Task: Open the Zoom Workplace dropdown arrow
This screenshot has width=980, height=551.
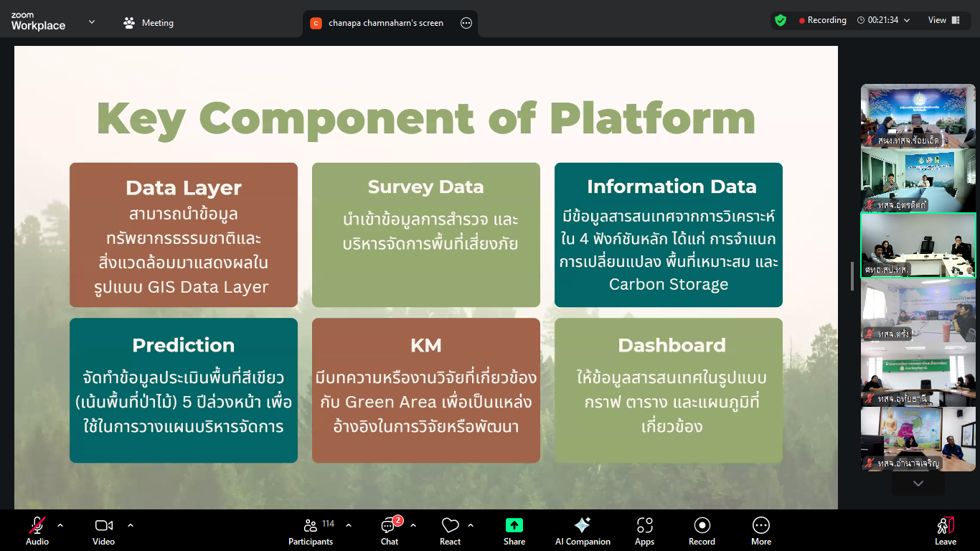Action: tap(92, 22)
